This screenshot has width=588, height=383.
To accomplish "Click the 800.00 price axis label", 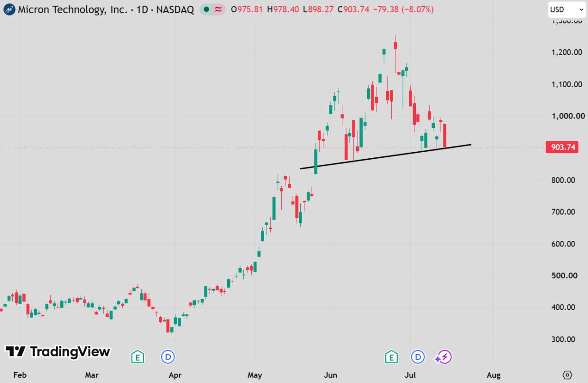I will (563, 180).
